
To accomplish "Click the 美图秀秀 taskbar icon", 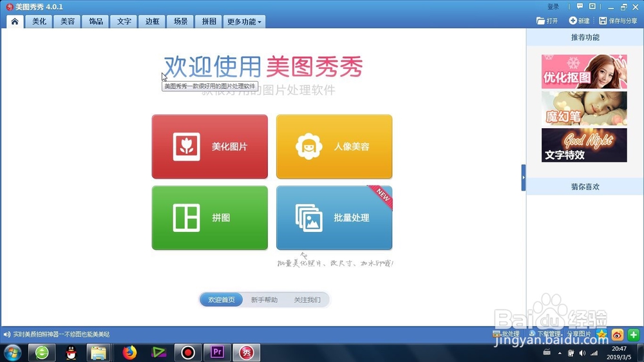I will tap(247, 352).
